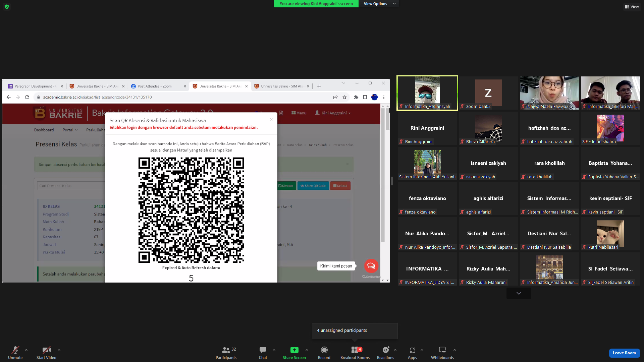Dismiss the green Simpan absensi alert
The width and height of the screenshot is (644, 362).
(347, 164)
